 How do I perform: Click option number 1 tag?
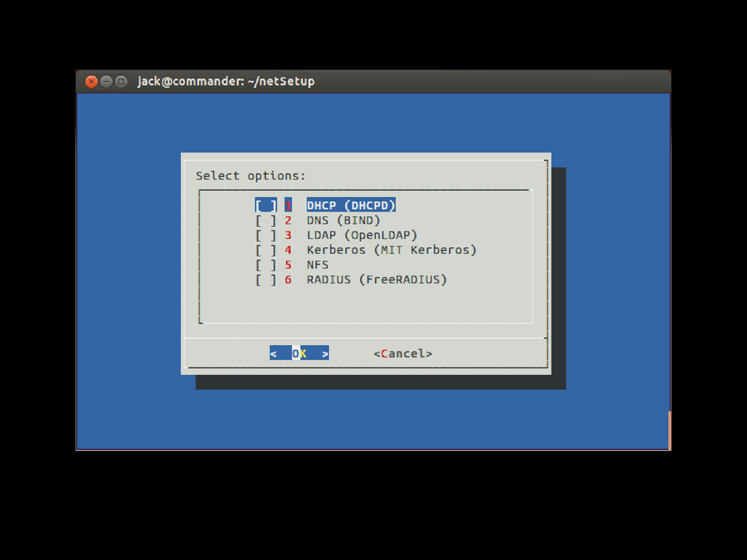click(x=288, y=205)
